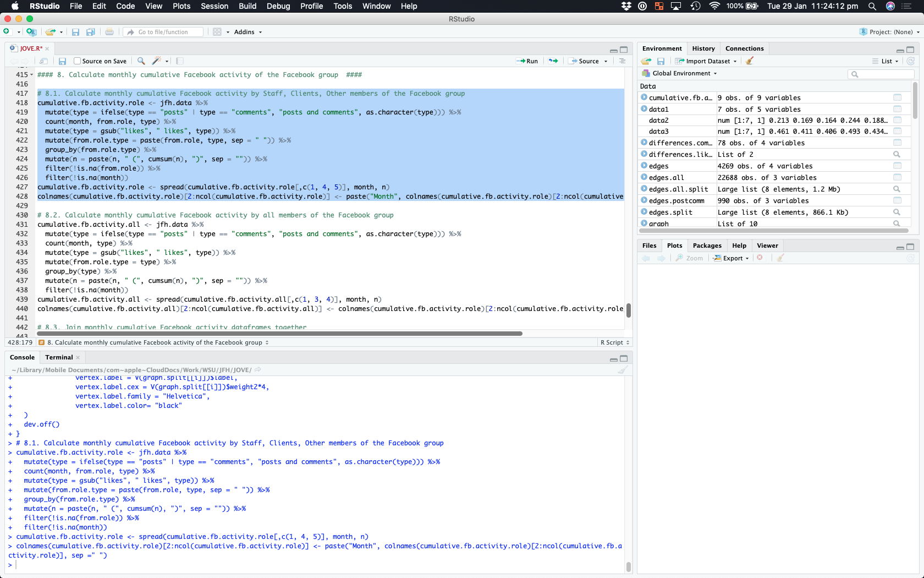Click the load workspace folder icon
This screenshot has width=924, height=578.
tap(646, 61)
